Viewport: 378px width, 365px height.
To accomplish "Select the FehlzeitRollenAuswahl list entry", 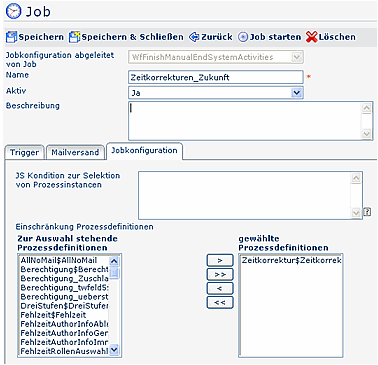I will pos(64,351).
